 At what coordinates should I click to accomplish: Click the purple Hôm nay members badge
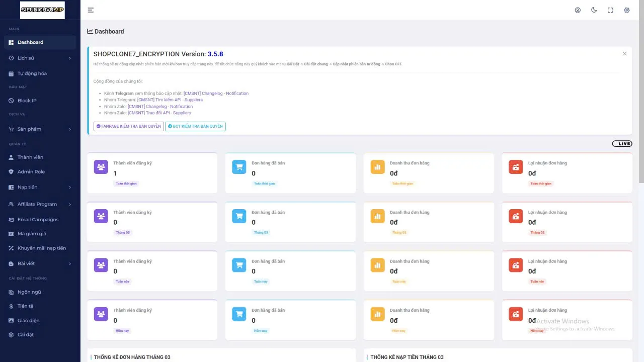click(x=122, y=331)
